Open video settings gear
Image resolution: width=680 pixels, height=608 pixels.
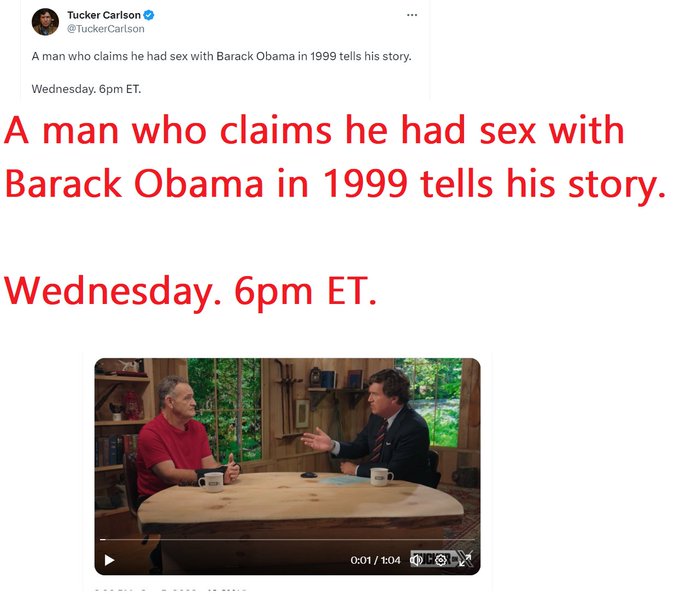click(x=441, y=560)
